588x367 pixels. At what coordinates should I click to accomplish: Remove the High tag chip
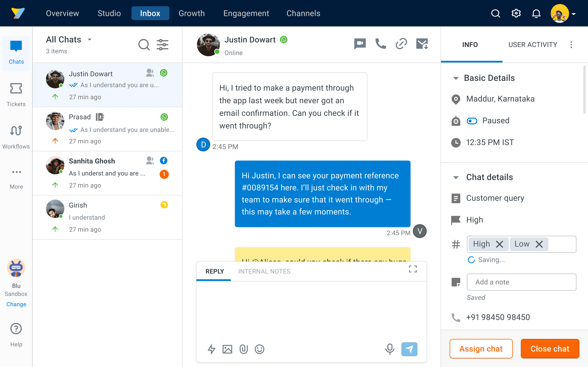(x=500, y=244)
